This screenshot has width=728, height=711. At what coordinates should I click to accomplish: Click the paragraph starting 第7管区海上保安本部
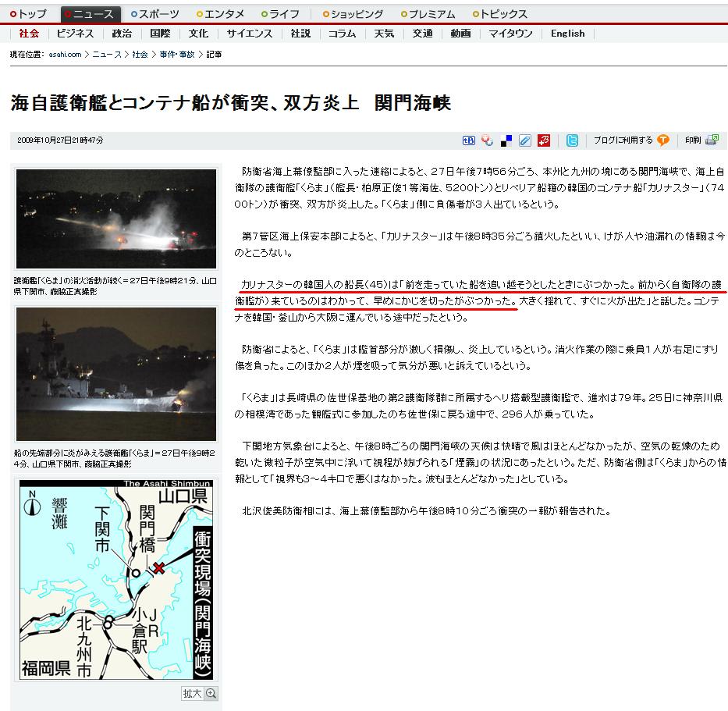click(x=480, y=244)
